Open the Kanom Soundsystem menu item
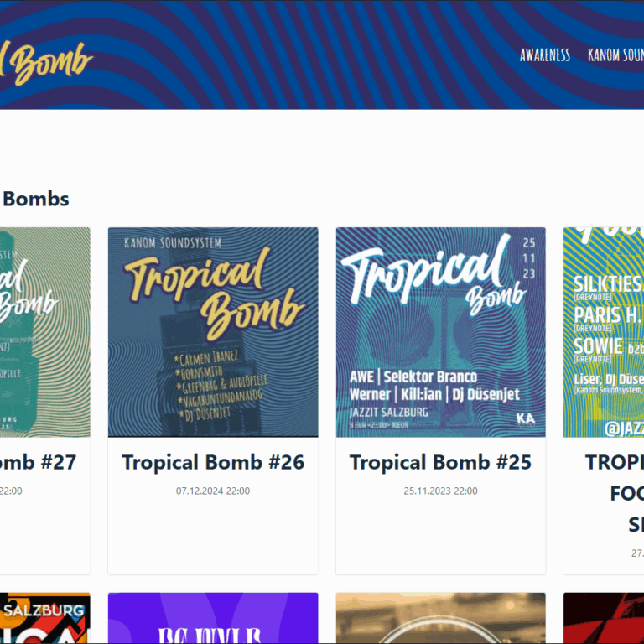This screenshot has width=644, height=644. tap(615, 55)
